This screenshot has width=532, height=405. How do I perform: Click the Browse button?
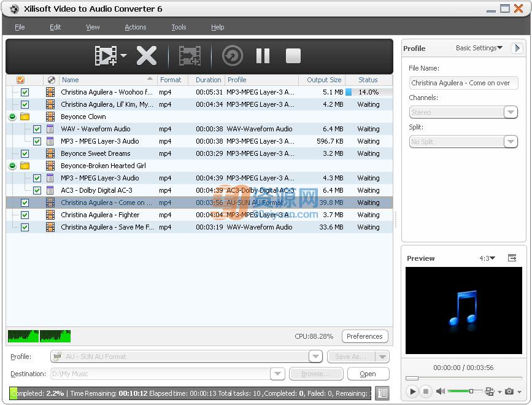tap(316, 374)
